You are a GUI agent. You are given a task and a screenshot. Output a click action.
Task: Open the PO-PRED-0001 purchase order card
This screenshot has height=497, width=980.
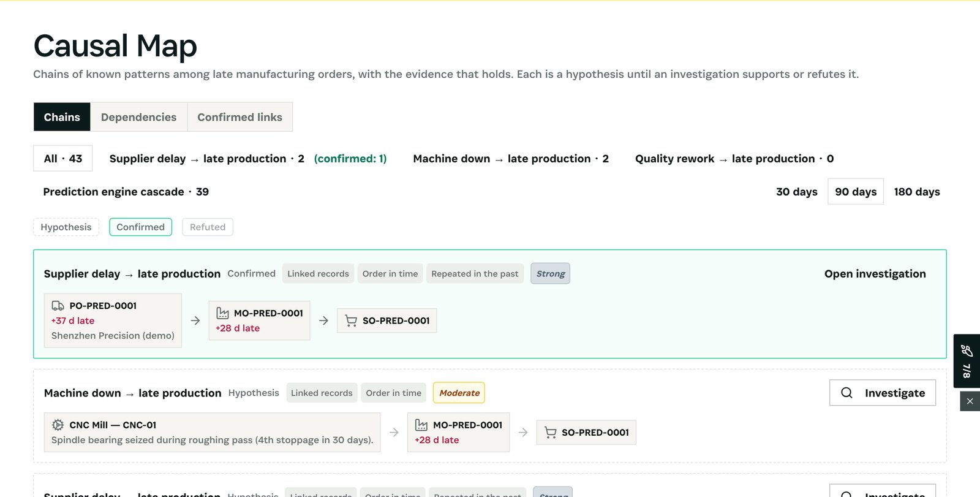tap(113, 321)
